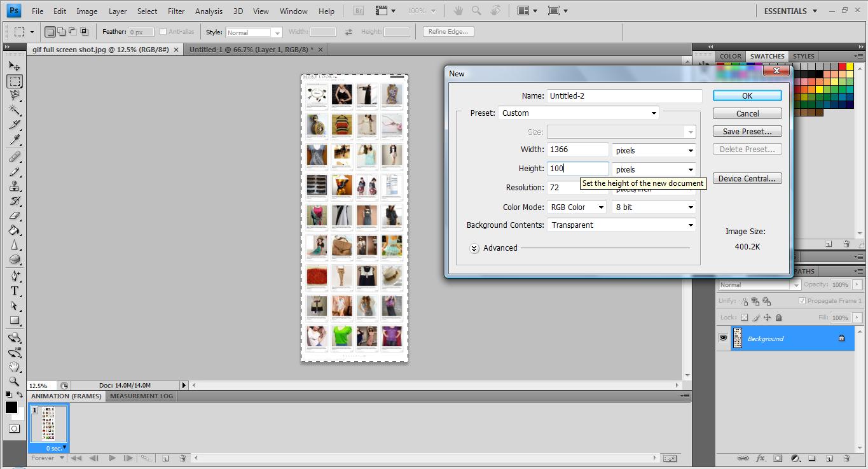The width and height of the screenshot is (868, 469).
Task: Click the Quick Mask mode icon
Action: [14, 429]
